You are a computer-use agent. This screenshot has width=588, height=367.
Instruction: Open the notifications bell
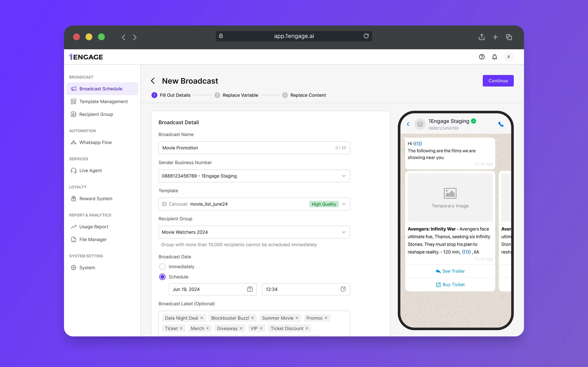tap(495, 57)
